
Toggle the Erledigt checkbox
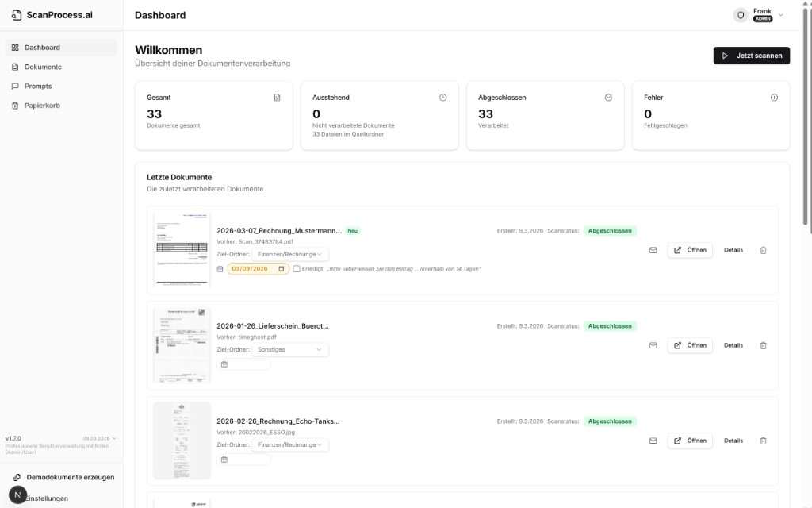(297, 269)
